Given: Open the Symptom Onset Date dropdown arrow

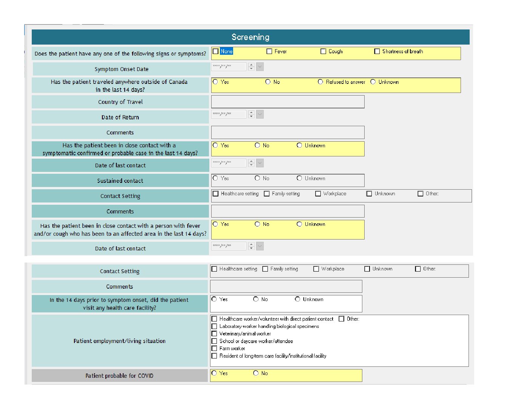Looking at the screenshot, I should 260,67.
